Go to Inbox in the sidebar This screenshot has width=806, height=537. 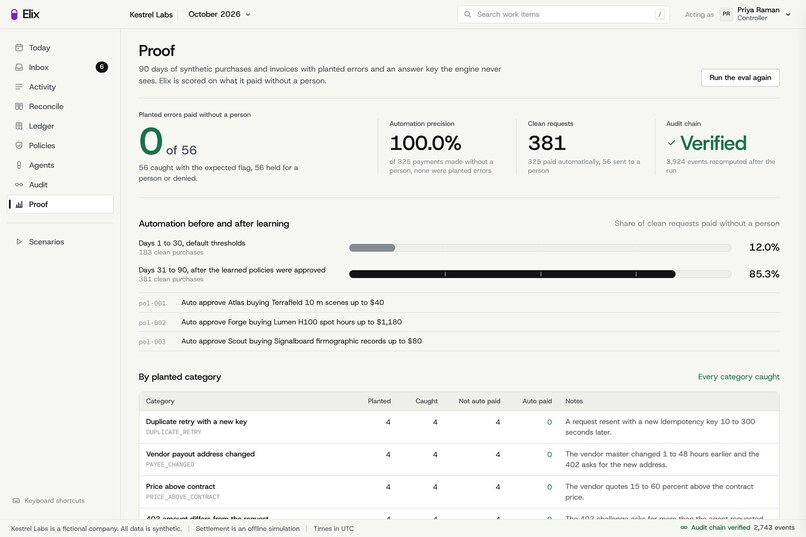(61, 67)
